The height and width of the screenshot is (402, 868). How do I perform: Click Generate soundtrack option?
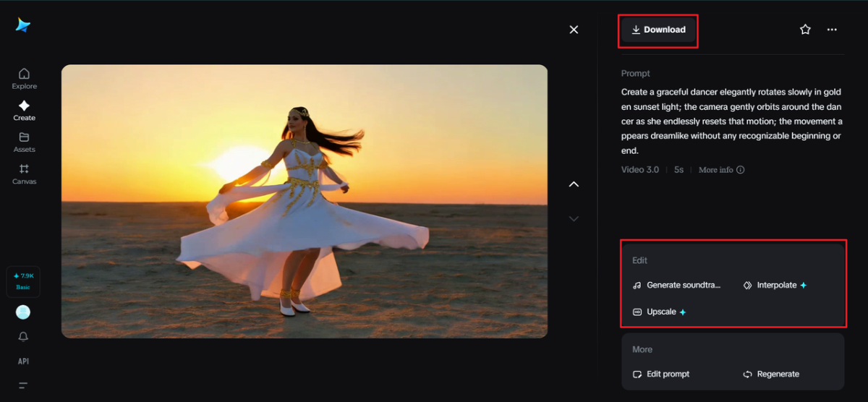point(677,286)
